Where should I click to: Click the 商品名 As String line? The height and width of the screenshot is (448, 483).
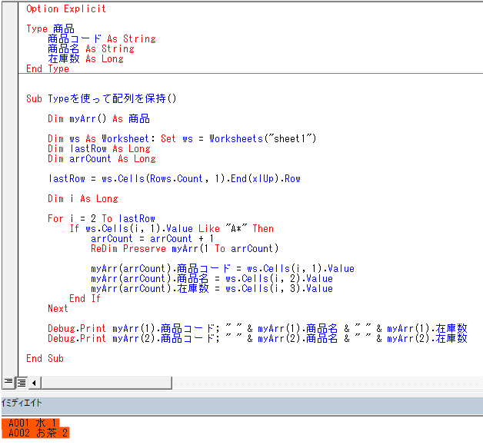click(x=92, y=48)
